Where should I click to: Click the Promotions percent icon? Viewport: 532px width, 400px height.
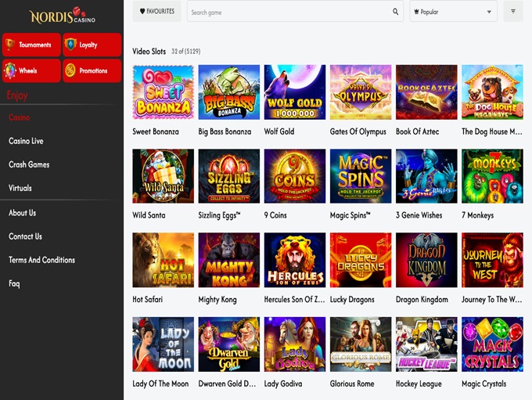tap(70, 70)
